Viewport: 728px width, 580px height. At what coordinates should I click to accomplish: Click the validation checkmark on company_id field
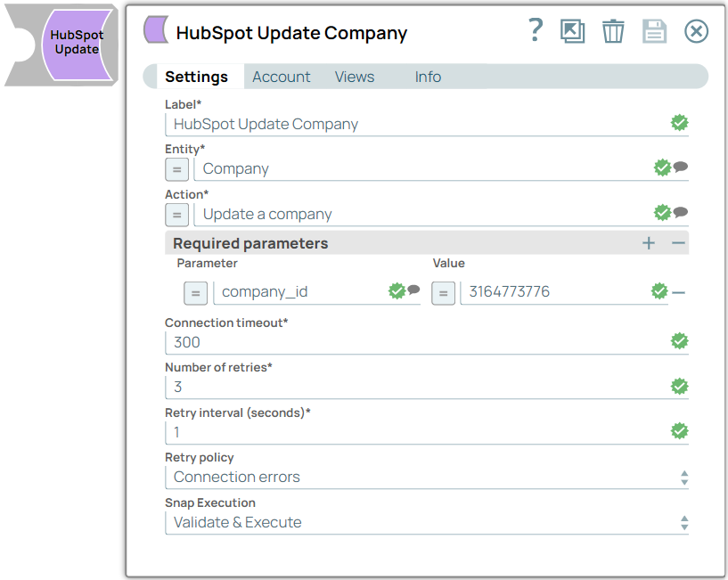(397, 290)
